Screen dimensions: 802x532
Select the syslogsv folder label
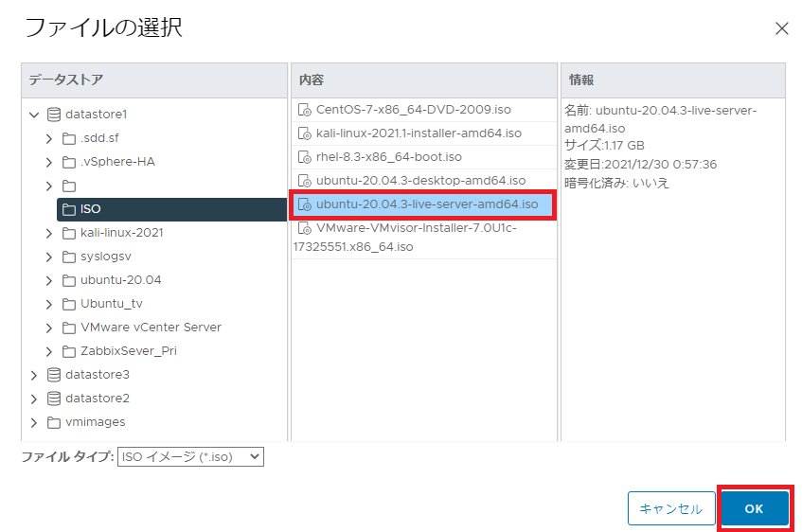(106, 257)
